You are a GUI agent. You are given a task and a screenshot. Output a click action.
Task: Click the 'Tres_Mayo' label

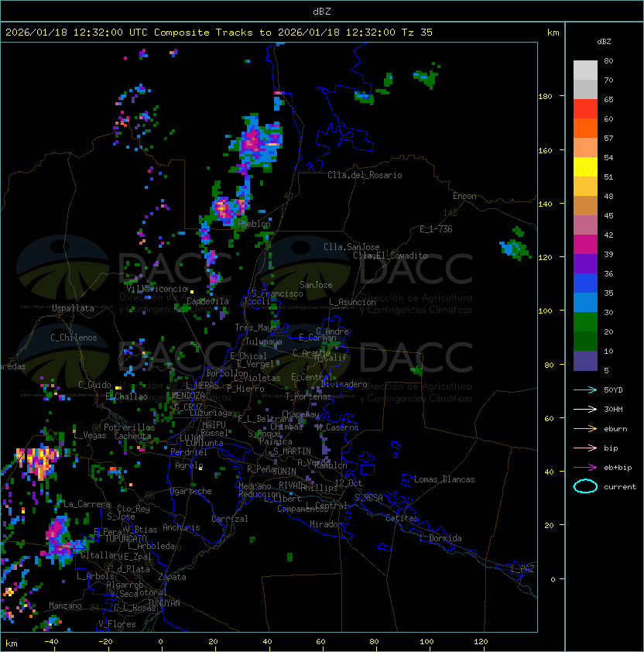[x=255, y=328]
